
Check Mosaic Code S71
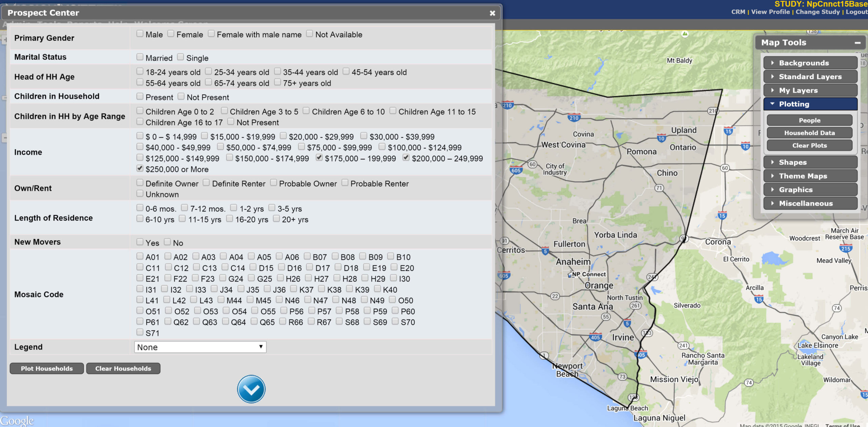coord(140,332)
